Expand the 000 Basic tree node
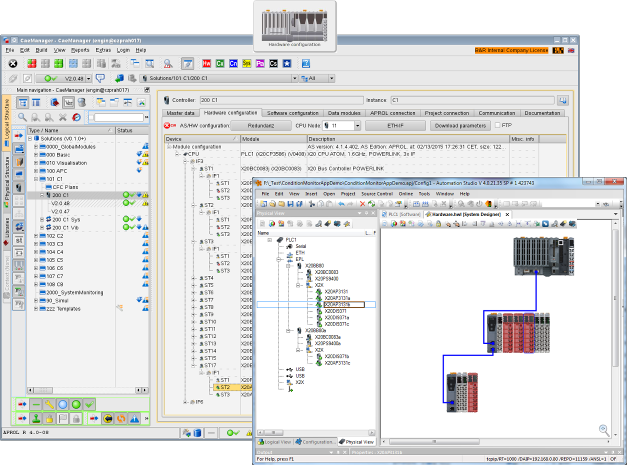Viewport: 627px width, 465px height. [36, 155]
